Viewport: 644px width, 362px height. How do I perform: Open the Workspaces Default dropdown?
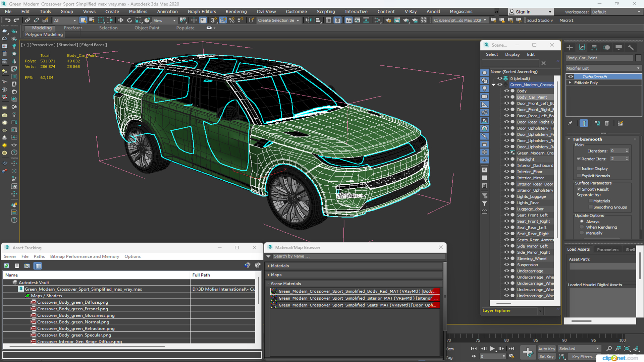(616, 12)
